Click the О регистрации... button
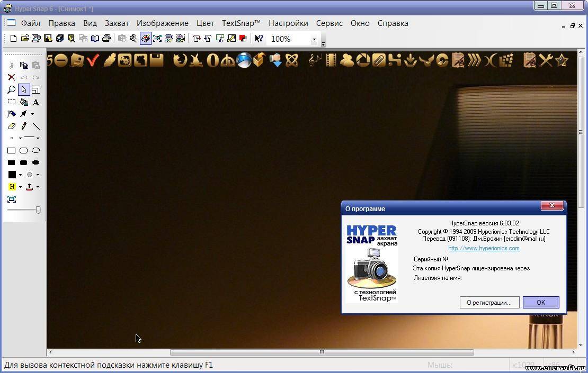This screenshot has height=373, width=588. click(489, 302)
